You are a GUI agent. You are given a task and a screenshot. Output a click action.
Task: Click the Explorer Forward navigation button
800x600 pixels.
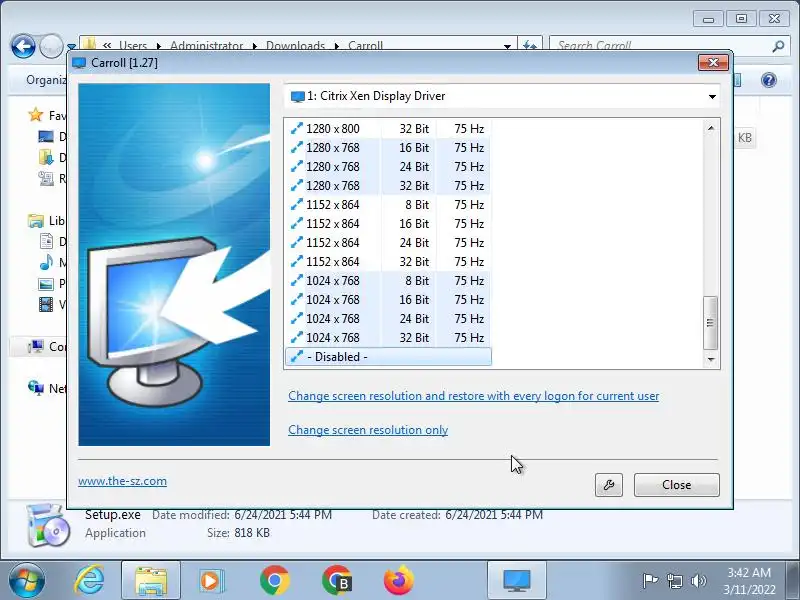(x=51, y=47)
